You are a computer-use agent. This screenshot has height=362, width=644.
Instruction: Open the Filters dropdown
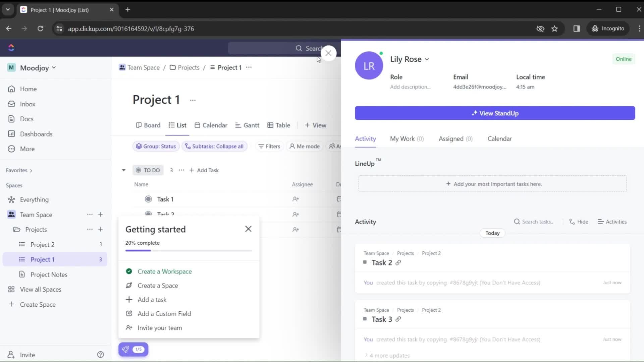269,146
